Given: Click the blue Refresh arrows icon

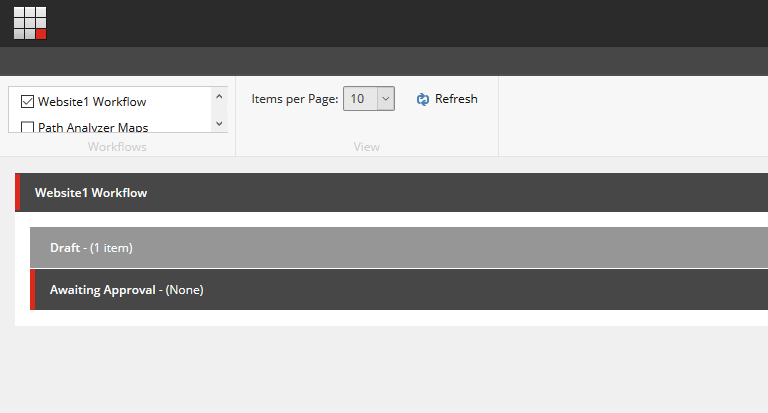Looking at the screenshot, I should click(x=423, y=99).
